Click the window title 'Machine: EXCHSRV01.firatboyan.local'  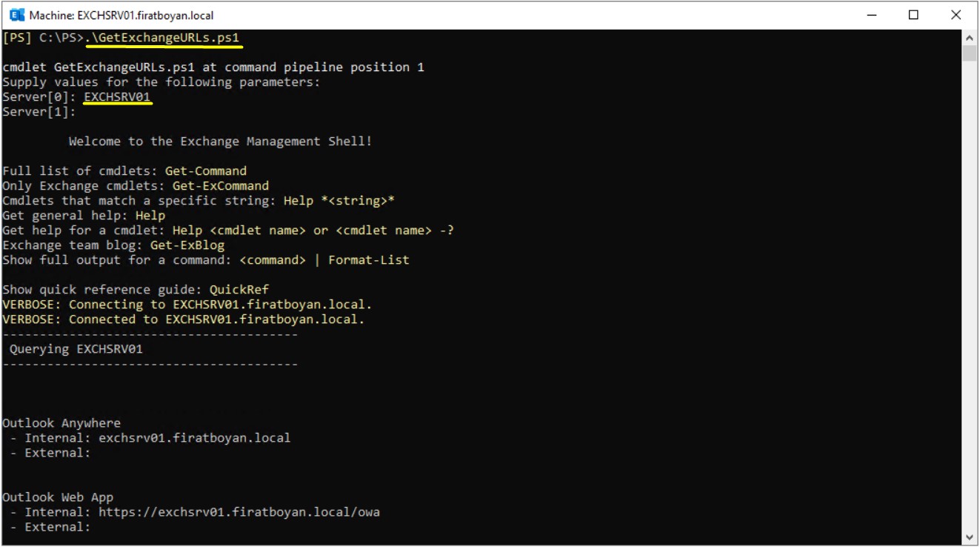[121, 15]
